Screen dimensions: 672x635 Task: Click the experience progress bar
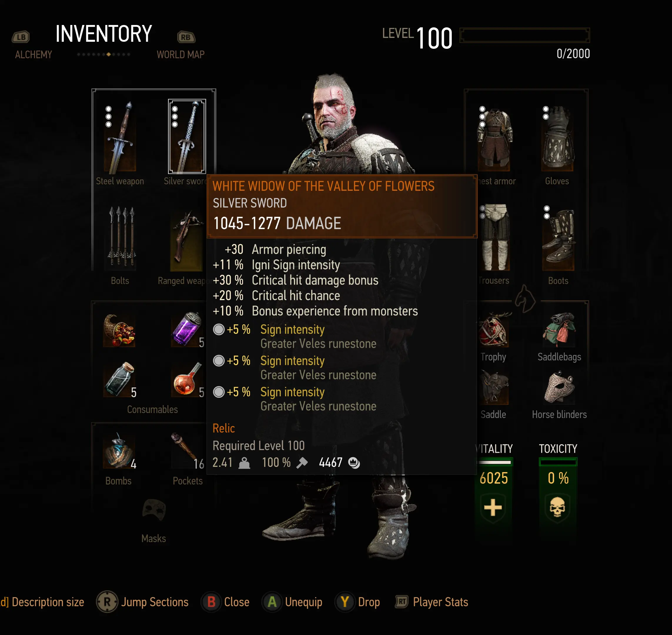[x=524, y=35]
